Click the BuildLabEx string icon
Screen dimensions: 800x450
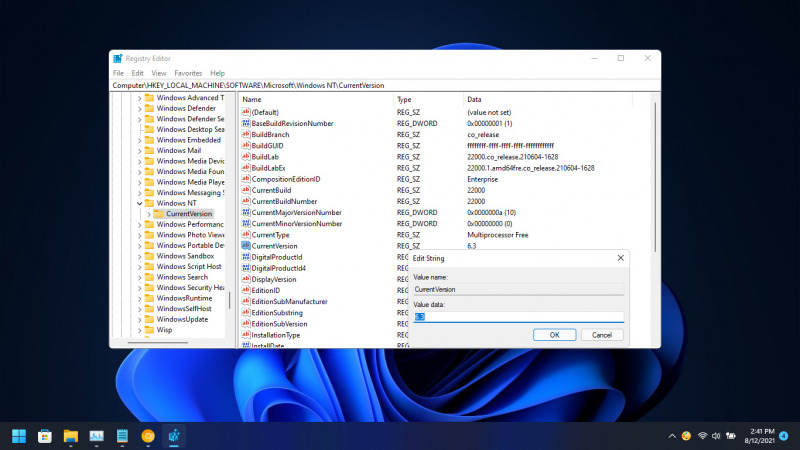click(x=246, y=168)
